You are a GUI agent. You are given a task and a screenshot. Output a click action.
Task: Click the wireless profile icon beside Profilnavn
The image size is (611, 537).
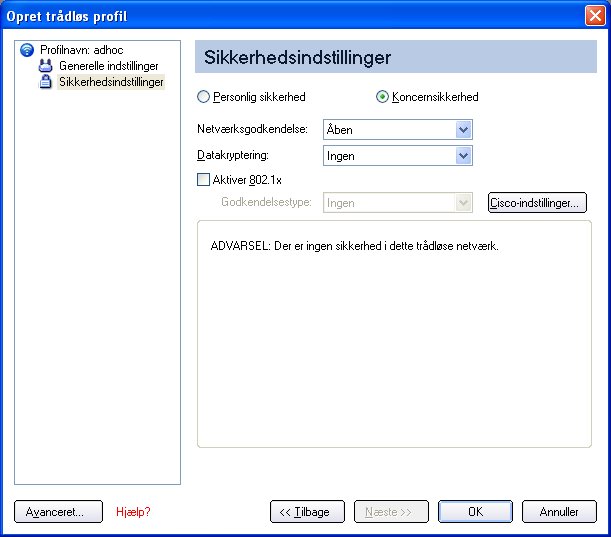[x=27, y=50]
